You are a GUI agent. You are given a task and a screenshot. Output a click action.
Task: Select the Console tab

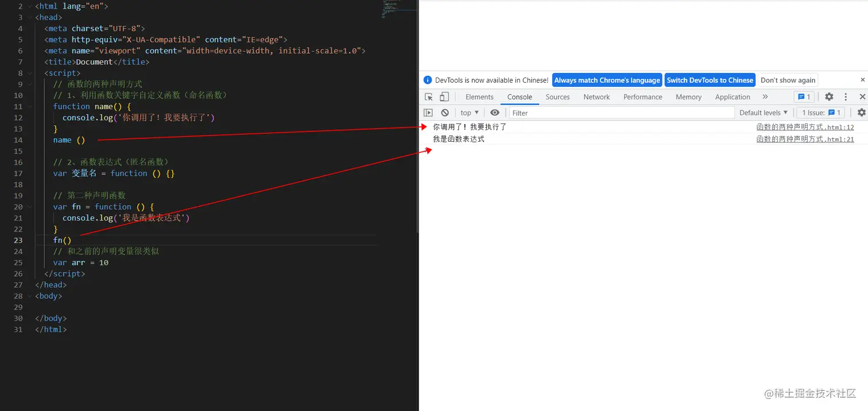[x=520, y=97]
